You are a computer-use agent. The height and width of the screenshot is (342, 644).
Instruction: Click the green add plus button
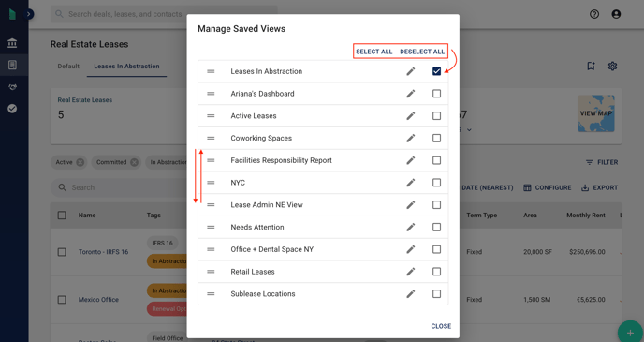(631, 332)
